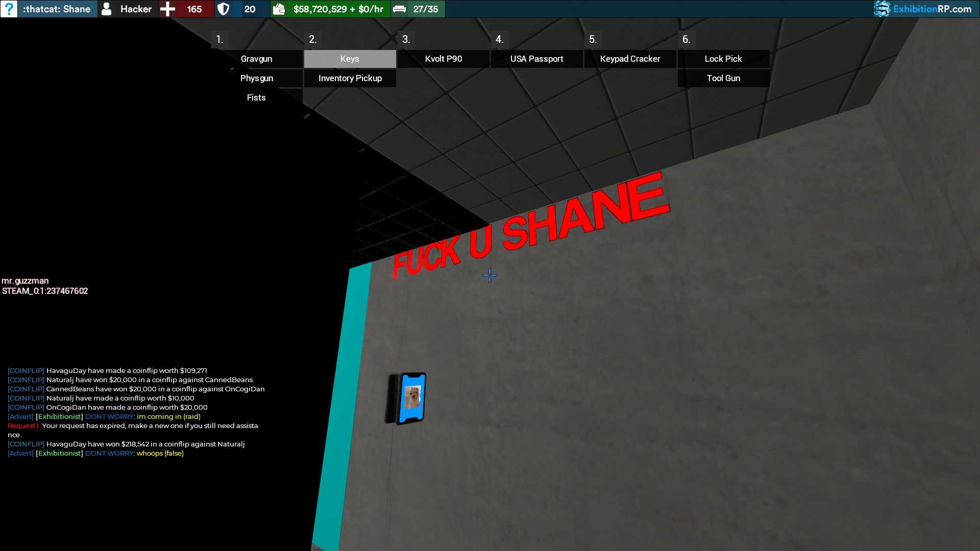Click chat line 'HavaguDay have made a coinflip worth $109,271'
980x551 pixels.
pyautogui.click(x=107, y=370)
